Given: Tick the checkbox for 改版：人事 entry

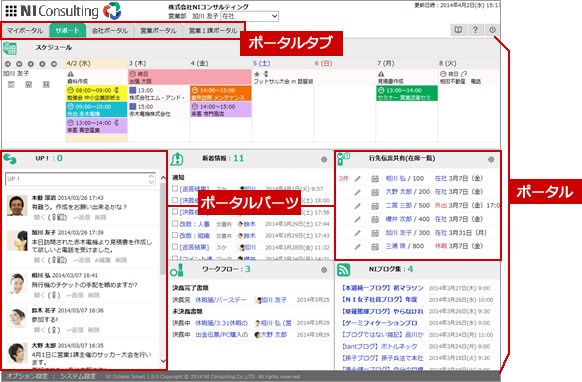Looking at the screenshot, I should point(175,223).
